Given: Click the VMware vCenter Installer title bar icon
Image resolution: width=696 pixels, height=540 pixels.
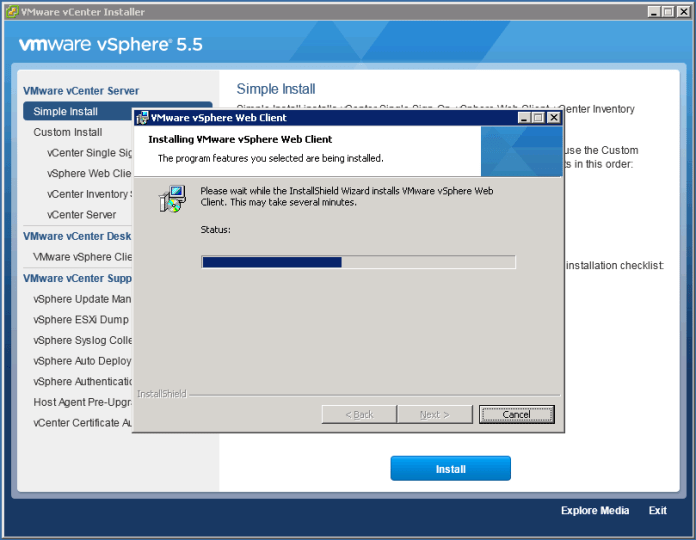Looking at the screenshot, I should click(x=11, y=12).
